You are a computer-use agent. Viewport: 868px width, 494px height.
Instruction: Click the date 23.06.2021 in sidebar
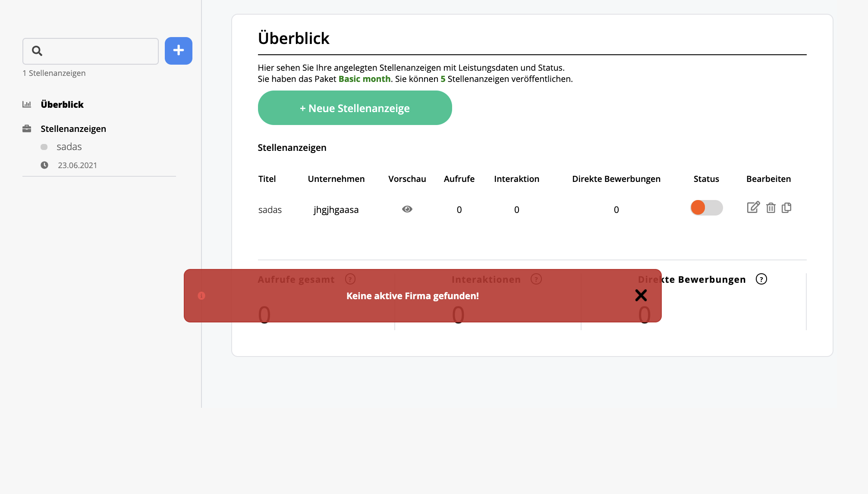[x=78, y=165]
